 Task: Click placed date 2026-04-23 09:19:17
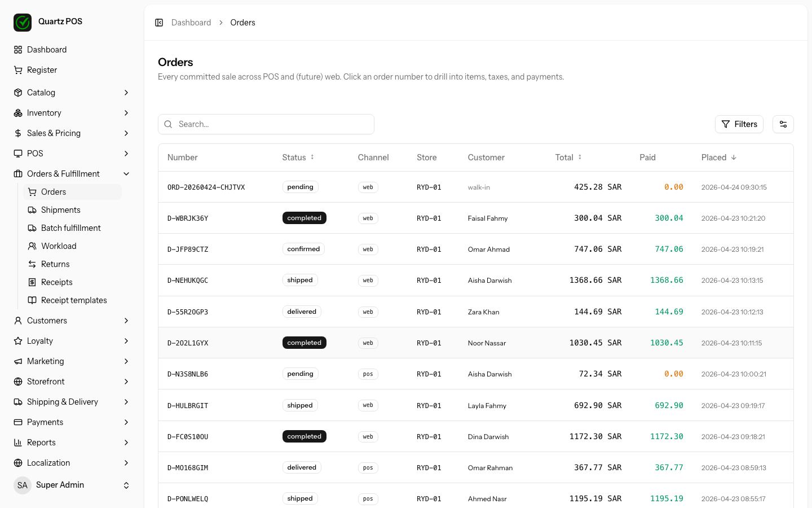733,406
